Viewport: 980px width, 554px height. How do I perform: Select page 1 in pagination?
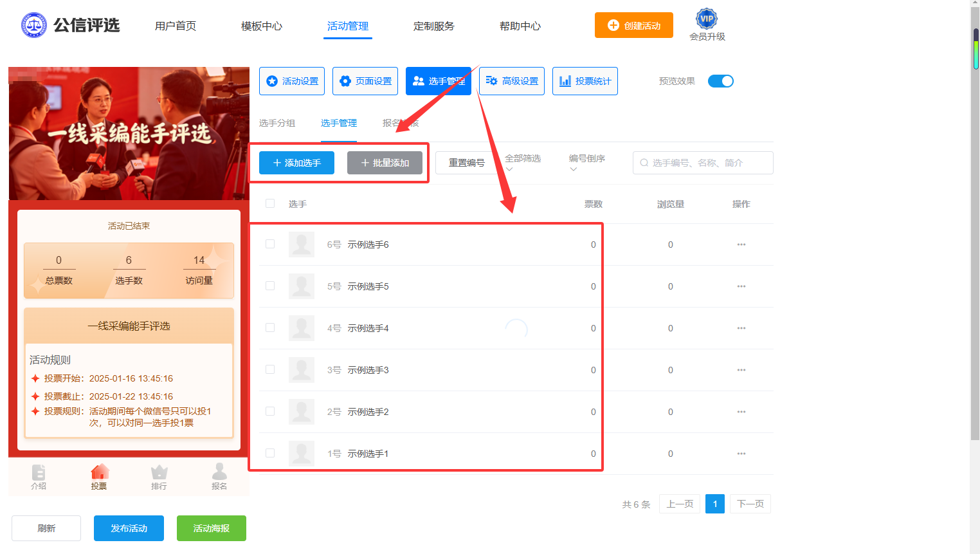(715, 504)
